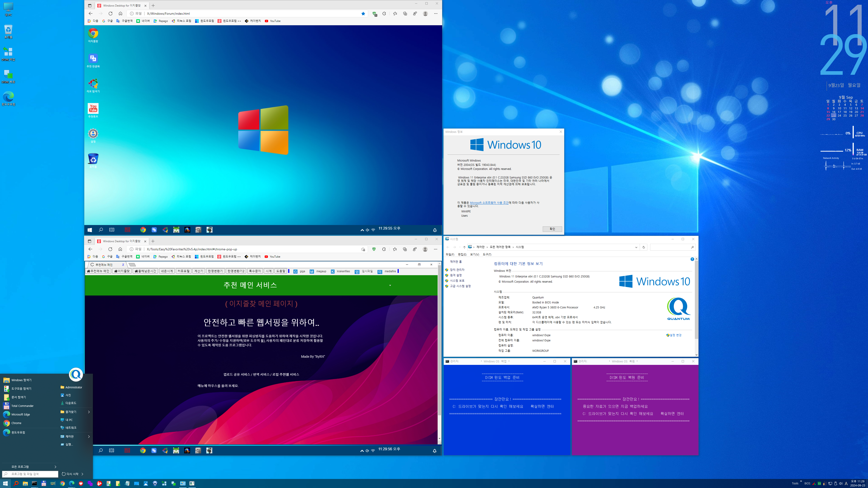Click the 설정 변경 link in the 시스템 window
Viewport: 868px width, 488px height.
[674, 335]
